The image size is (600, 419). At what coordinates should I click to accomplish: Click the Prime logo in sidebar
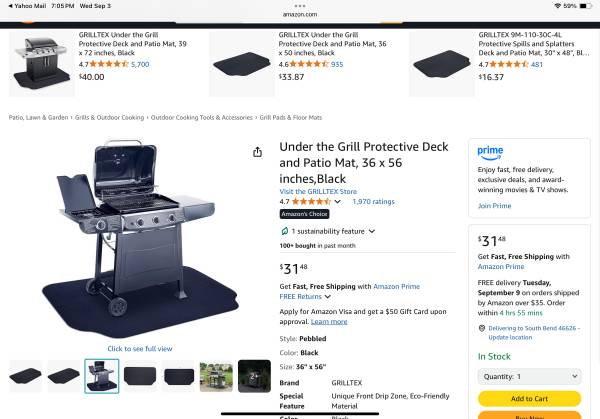click(x=490, y=152)
